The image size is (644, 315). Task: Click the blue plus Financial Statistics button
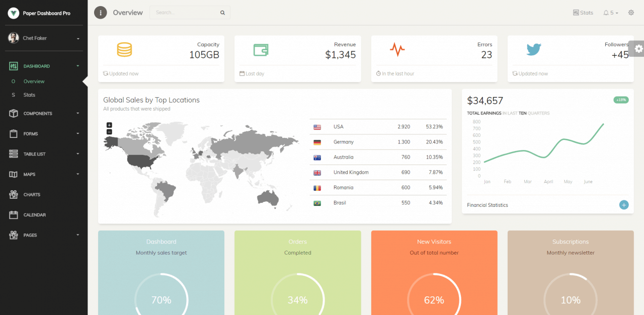point(624,205)
